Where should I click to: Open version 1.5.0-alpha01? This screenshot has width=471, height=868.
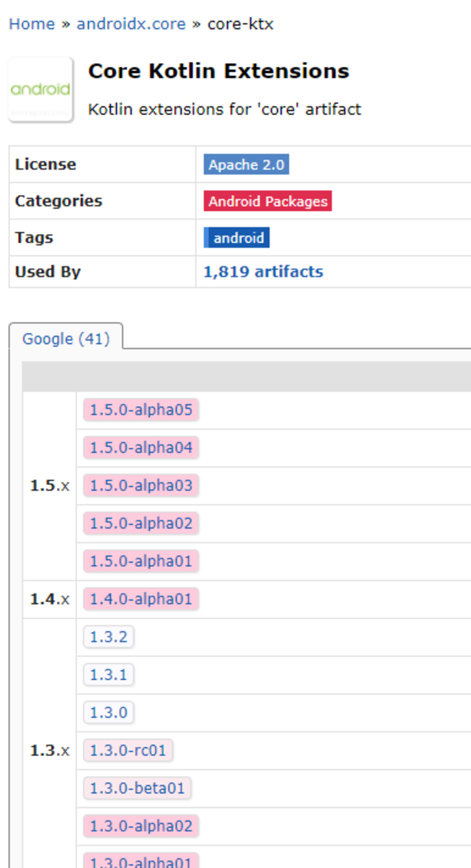[x=141, y=561]
